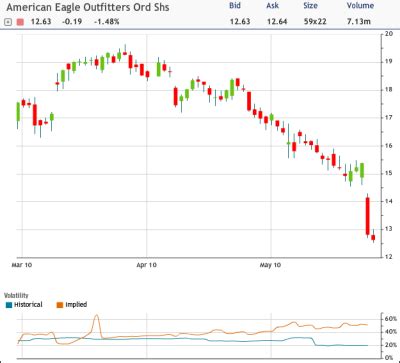Click the 12 price axis label

point(388,257)
